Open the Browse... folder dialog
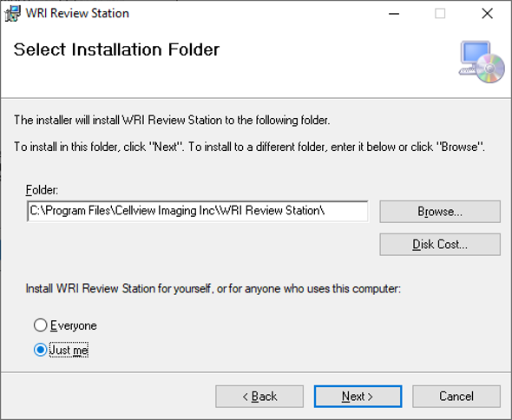This screenshot has height=420, width=512. click(440, 212)
